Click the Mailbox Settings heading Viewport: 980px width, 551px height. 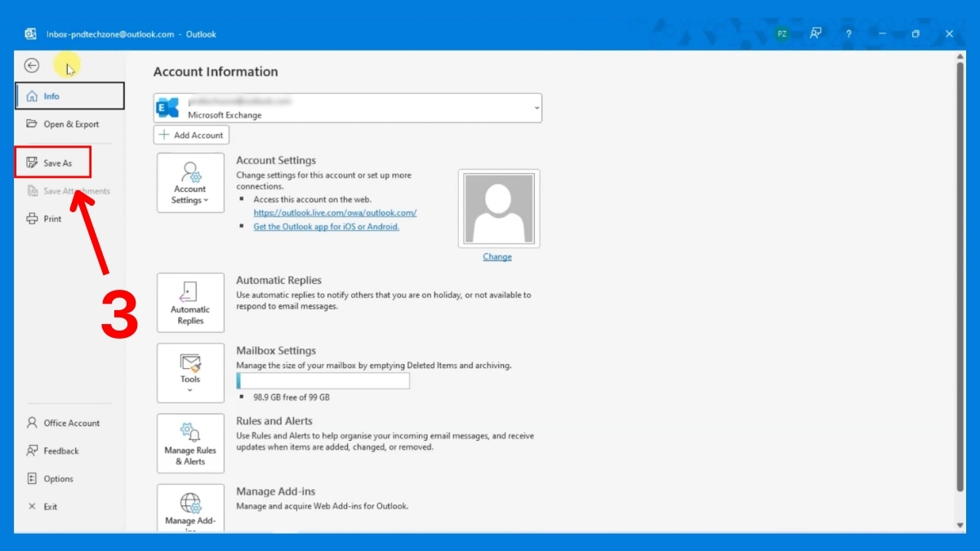(276, 350)
